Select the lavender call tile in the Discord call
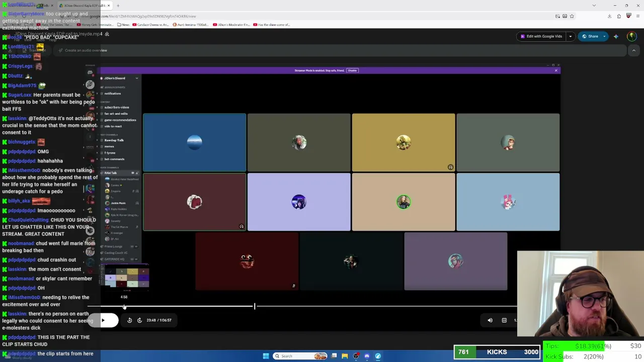Image resolution: width=644 pixels, height=362 pixels. 299,202
